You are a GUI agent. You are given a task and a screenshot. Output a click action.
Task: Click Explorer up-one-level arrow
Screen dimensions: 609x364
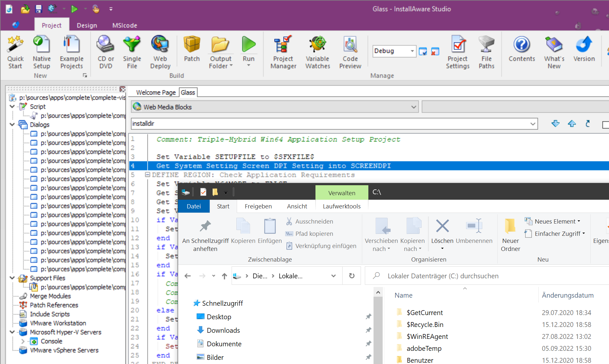click(x=225, y=276)
